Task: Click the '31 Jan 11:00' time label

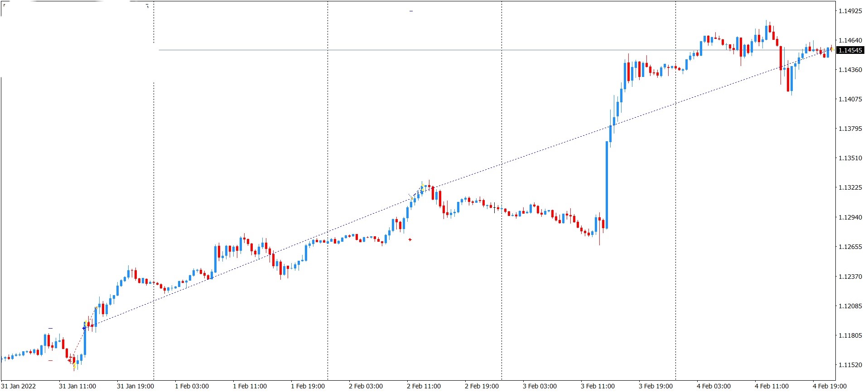Action: 77,386
